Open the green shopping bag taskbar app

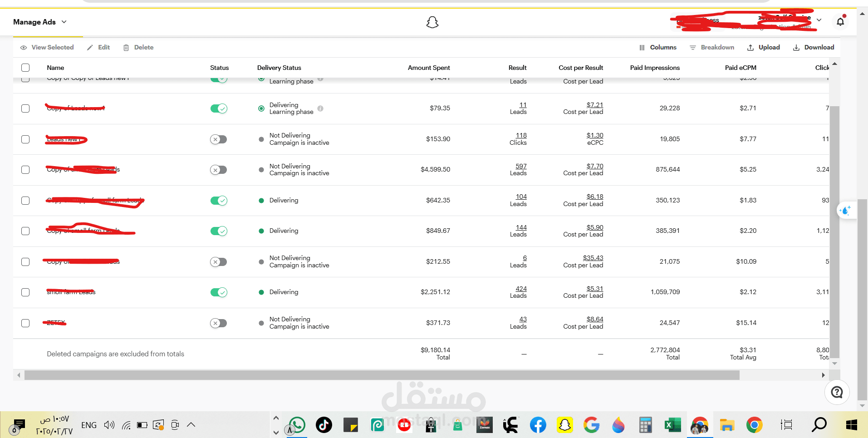coord(457,425)
